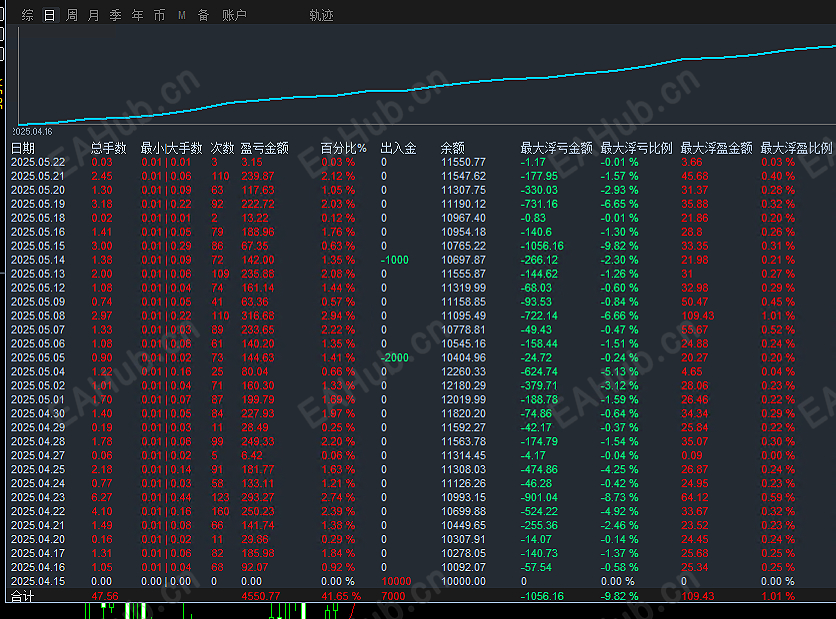The height and width of the screenshot is (619, 836).
Task: Click profit 233.65 on 2025.05.07
Action: pos(258,329)
